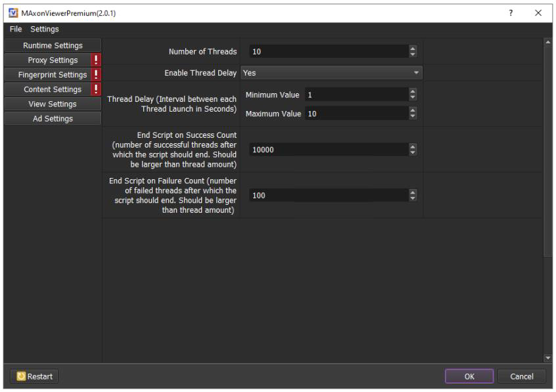Increase Number of Threads with up arrow
The width and height of the screenshot is (556, 392).
(413, 47)
